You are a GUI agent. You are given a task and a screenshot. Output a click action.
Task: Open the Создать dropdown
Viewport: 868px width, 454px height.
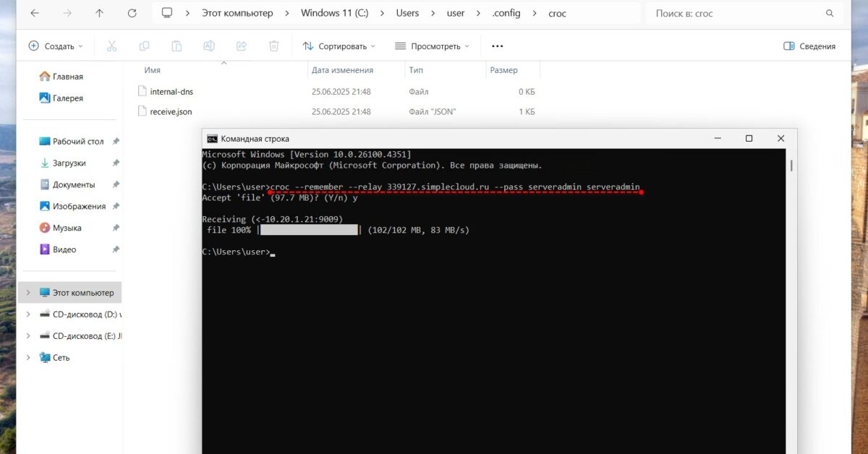pyautogui.click(x=56, y=46)
